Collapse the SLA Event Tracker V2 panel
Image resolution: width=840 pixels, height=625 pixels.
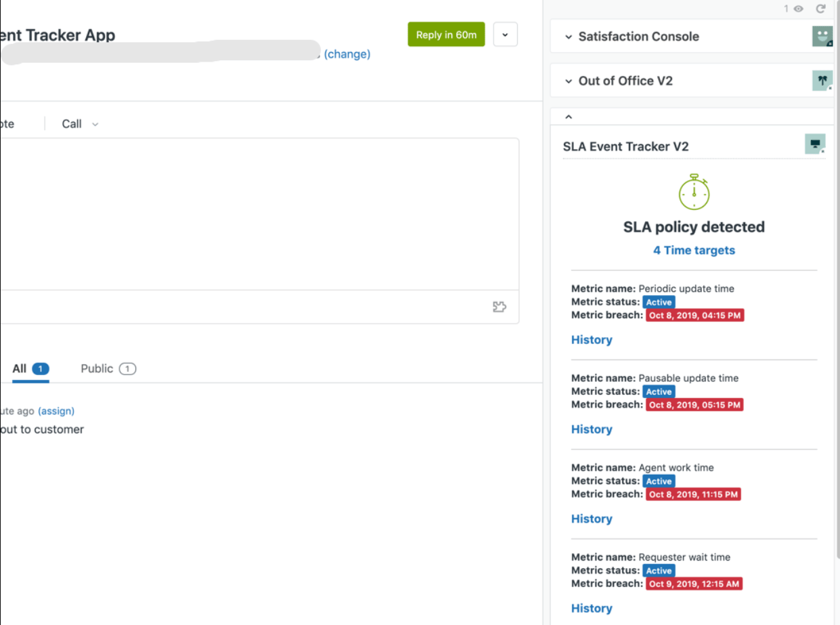coord(568,116)
